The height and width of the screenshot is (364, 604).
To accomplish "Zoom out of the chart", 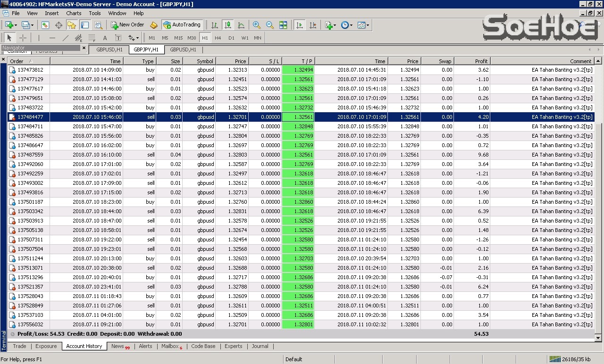I will point(270,25).
